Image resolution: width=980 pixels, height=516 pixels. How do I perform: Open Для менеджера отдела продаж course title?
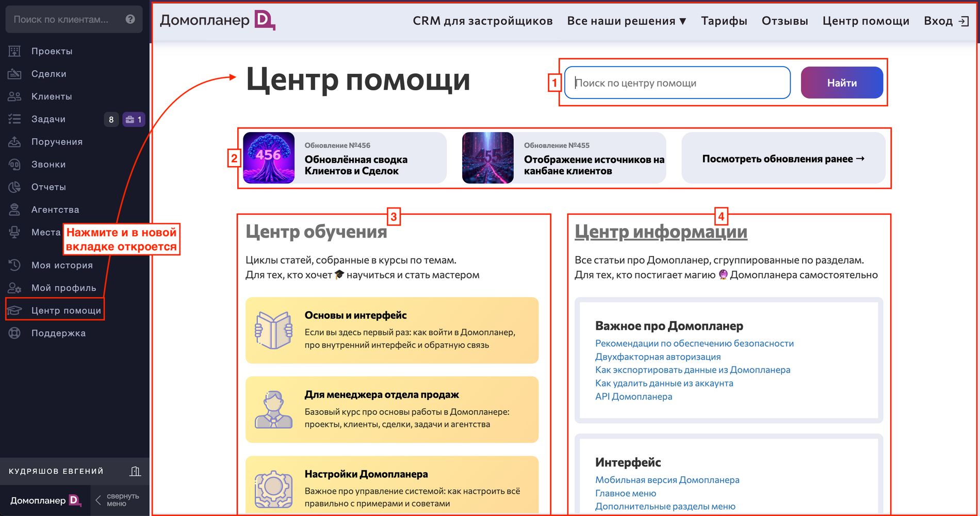click(382, 395)
